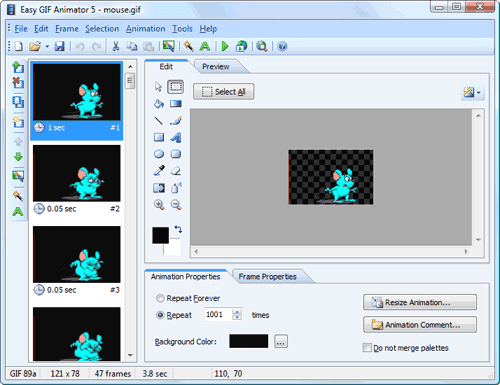Viewport: 500px width, 385px height.
Task: Click the sidebar Move frame up arrow
Action: coord(18,142)
